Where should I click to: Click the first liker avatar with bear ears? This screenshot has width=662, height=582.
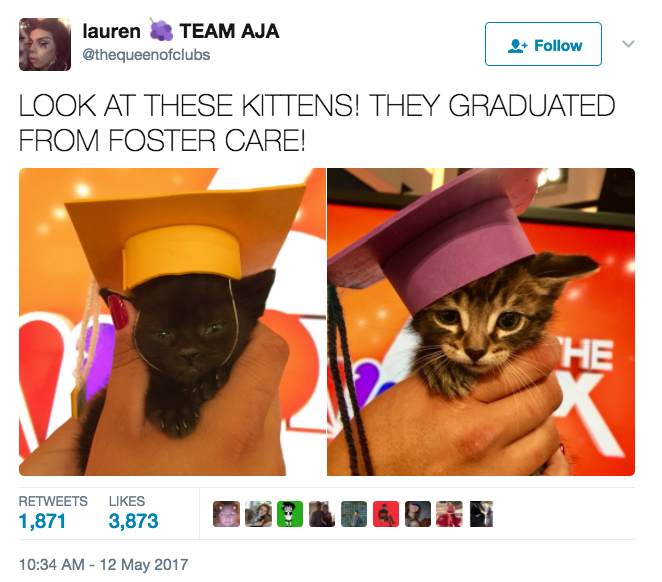coord(226,514)
